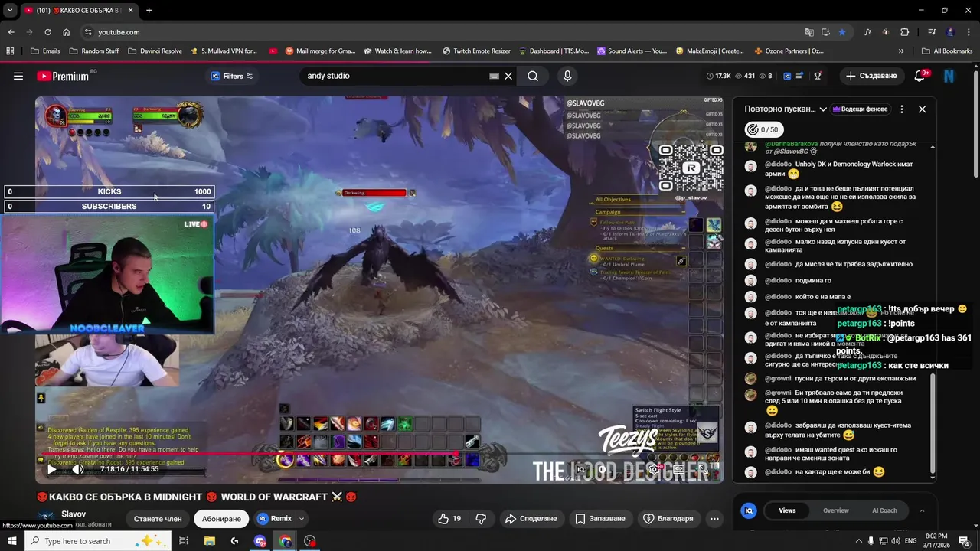
Task: Close the live chat replay panel
Action: pos(922,109)
